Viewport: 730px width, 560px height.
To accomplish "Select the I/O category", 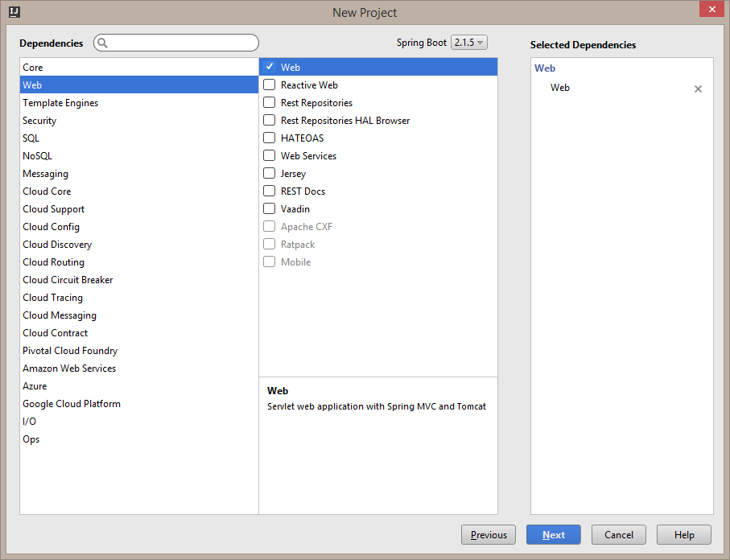I will 139,421.
